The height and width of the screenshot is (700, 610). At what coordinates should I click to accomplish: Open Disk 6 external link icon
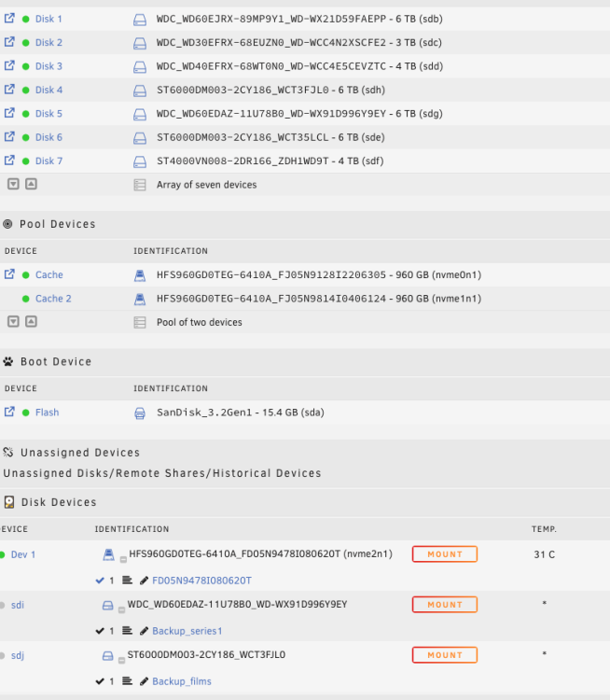(x=9, y=136)
